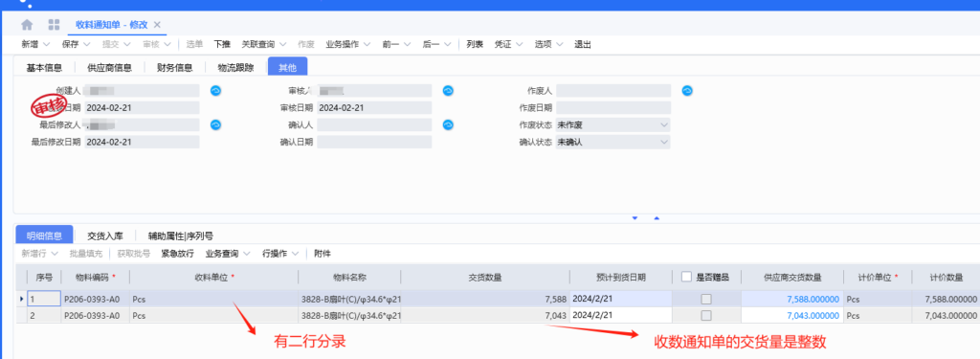Go to the home page icon
This screenshot has width=980, height=359.
[x=27, y=25]
